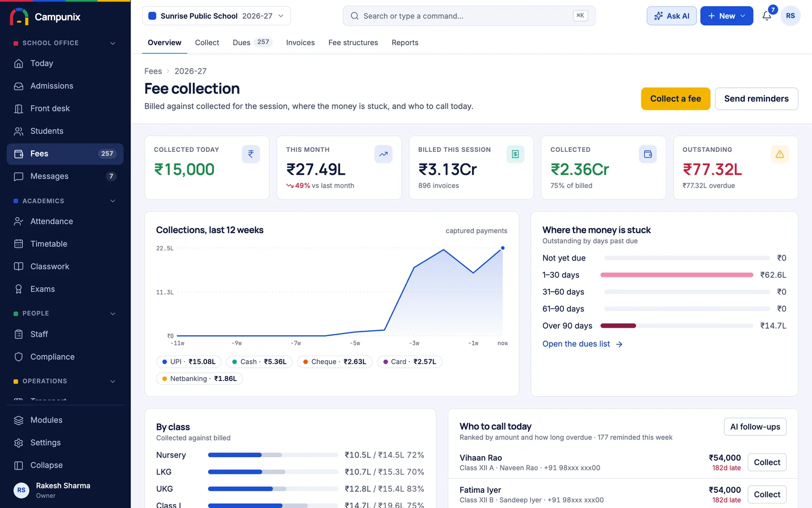Go to Attendance page
812x508 pixels.
[x=65, y=221]
